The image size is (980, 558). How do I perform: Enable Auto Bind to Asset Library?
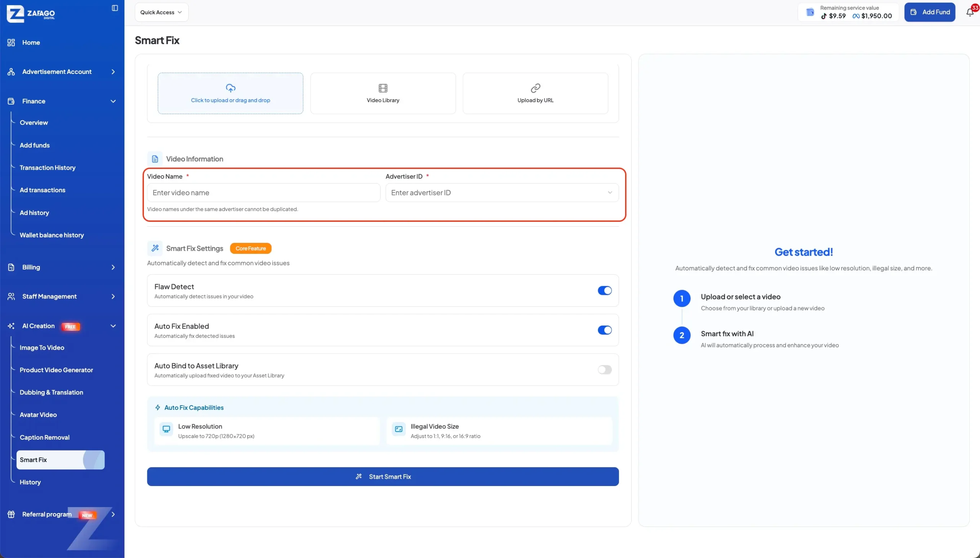pyautogui.click(x=605, y=370)
